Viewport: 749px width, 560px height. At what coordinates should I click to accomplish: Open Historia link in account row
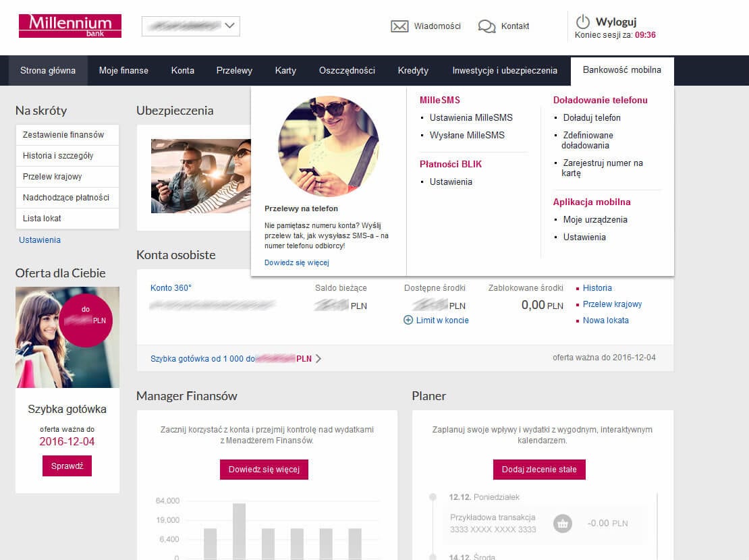(597, 287)
